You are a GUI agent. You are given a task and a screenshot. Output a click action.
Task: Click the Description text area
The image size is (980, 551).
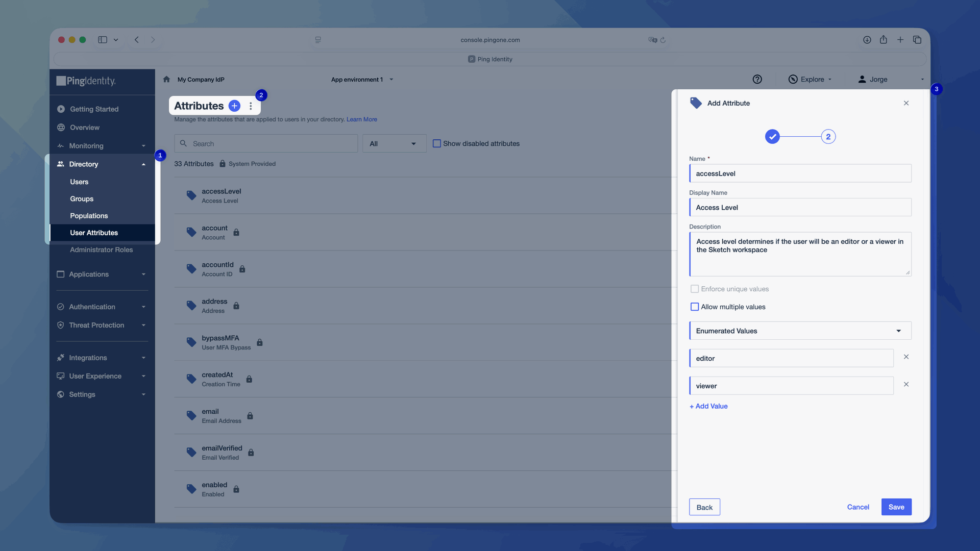(800, 254)
